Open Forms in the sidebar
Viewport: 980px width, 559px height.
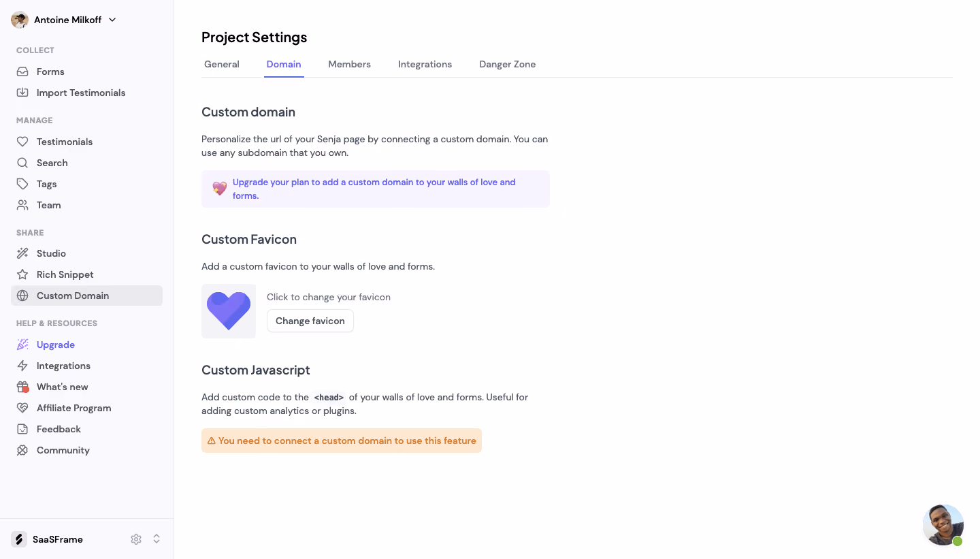click(x=86, y=71)
